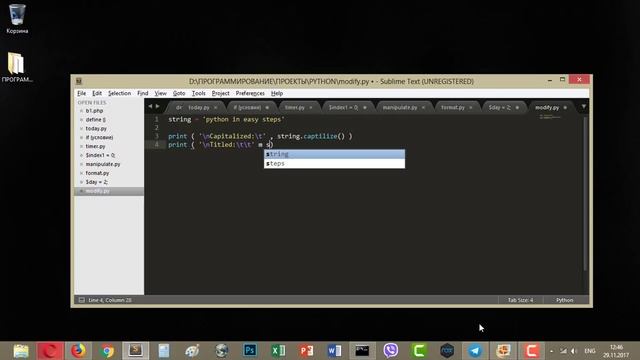Click unsaved dot on modify.py tab

565,107
